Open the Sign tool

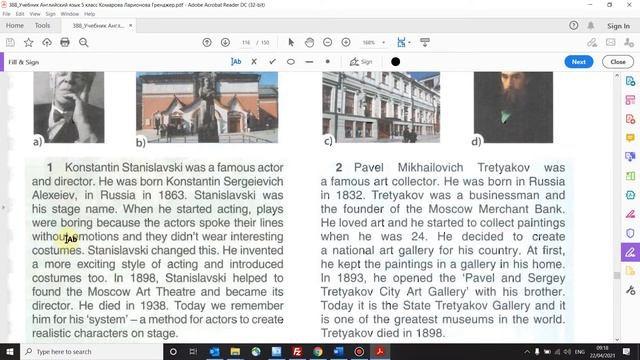click(x=361, y=62)
